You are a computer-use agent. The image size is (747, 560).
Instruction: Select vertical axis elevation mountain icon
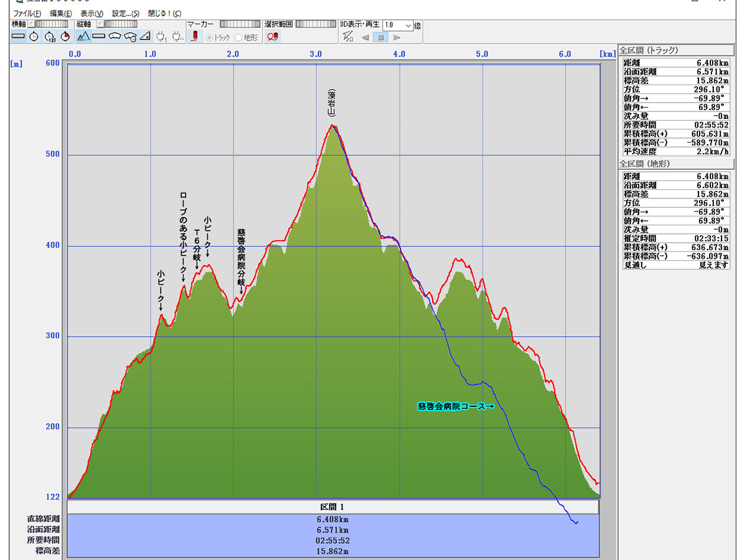[x=83, y=37]
